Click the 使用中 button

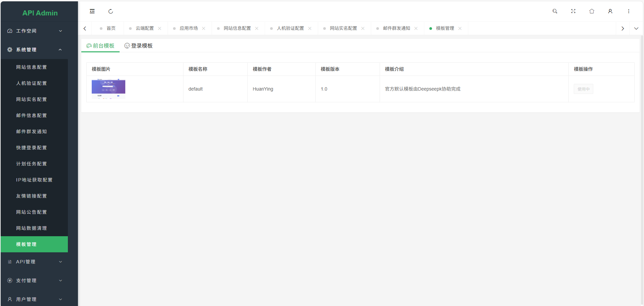583,89
